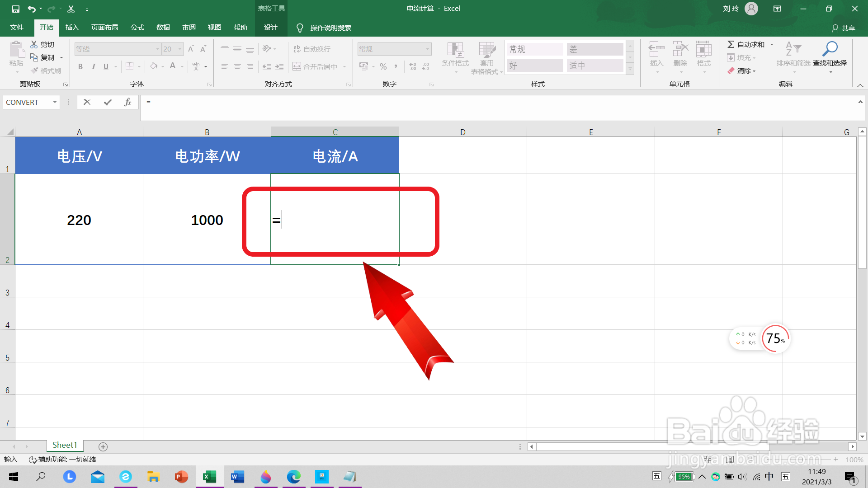Switch to the 公式 Formulas ribbon tab
Image resolution: width=868 pixels, height=488 pixels.
(x=137, y=28)
